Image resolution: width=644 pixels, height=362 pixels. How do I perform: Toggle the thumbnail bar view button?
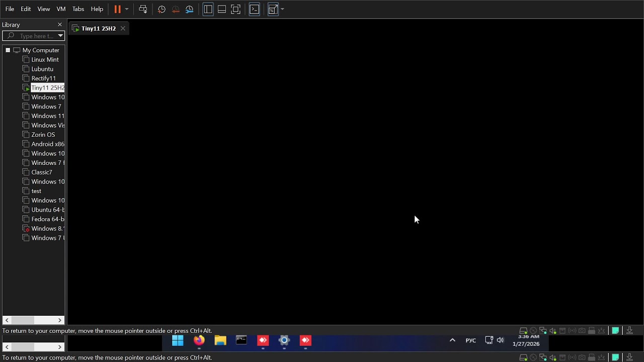pyautogui.click(x=222, y=9)
